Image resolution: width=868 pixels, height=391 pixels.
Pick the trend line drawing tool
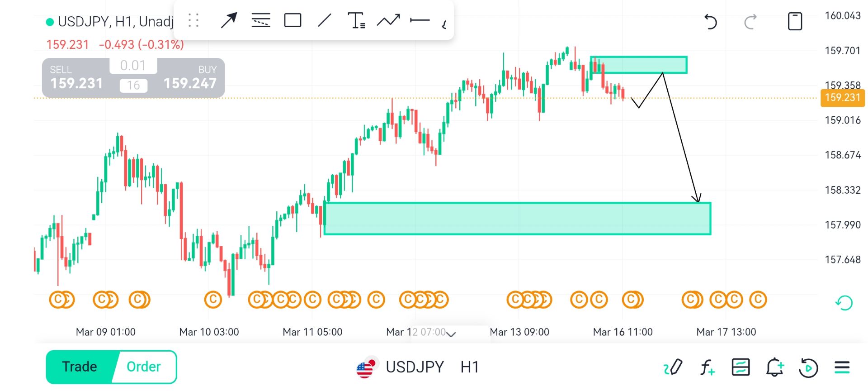point(325,21)
